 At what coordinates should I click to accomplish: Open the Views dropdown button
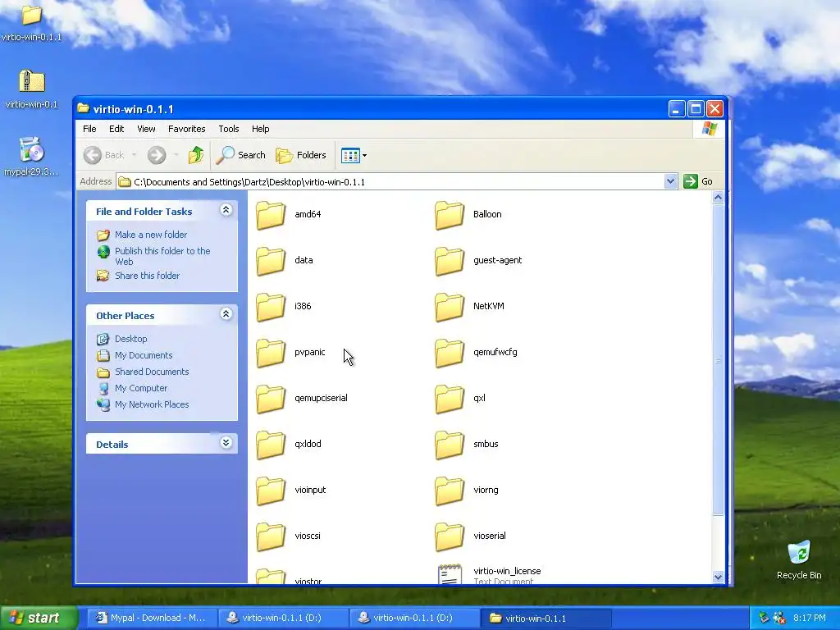point(354,155)
